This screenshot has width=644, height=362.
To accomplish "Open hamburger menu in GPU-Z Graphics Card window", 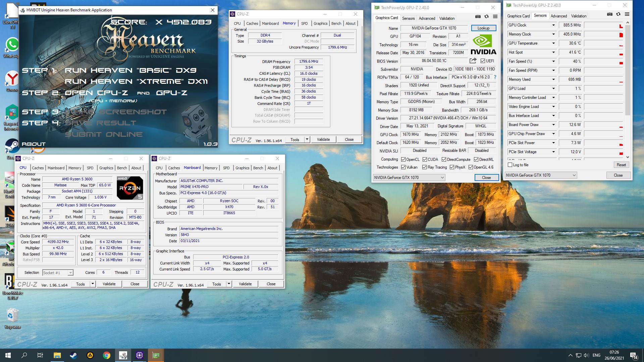I will pyautogui.click(x=495, y=16).
